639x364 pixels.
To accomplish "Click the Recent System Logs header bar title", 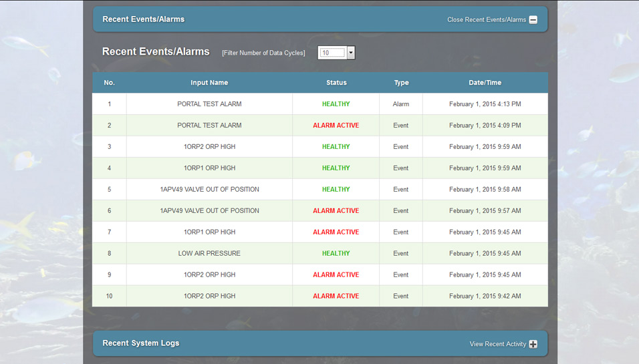I will [x=141, y=343].
